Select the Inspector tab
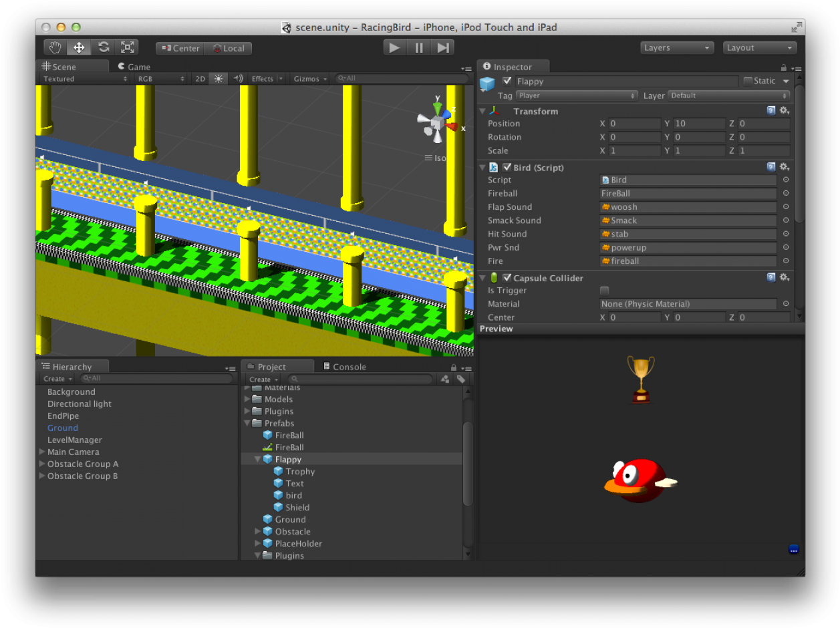Image resolution: width=840 pixels, height=628 pixels. pyautogui.click(x=513, y=67)
